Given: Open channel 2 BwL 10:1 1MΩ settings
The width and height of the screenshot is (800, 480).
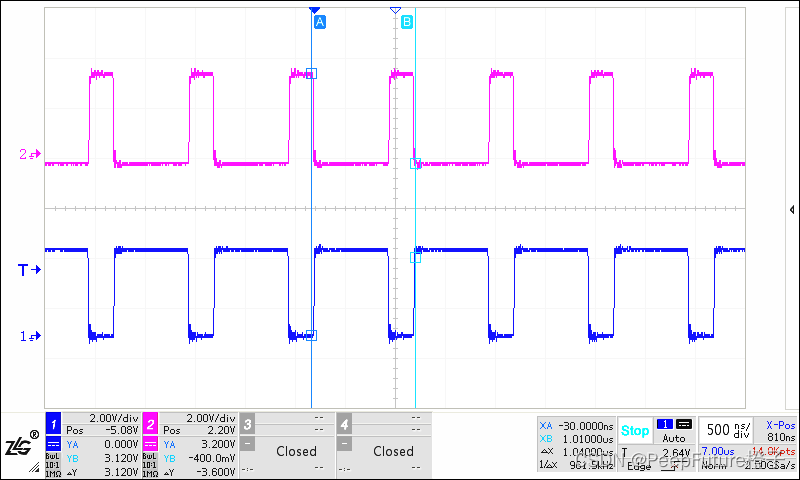Looking at the screenshot, I should (x=150, y=465).
